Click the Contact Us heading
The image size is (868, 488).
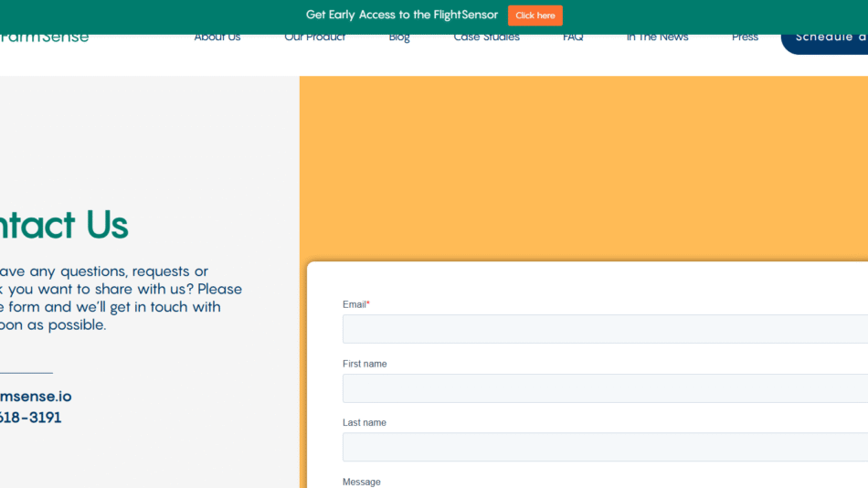click(x=63, y=225)
